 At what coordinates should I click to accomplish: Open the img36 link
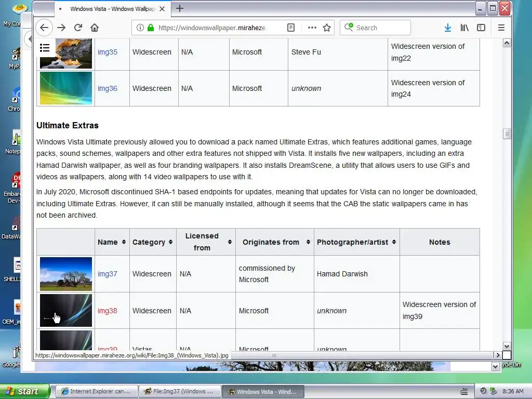tap(108, 88)
